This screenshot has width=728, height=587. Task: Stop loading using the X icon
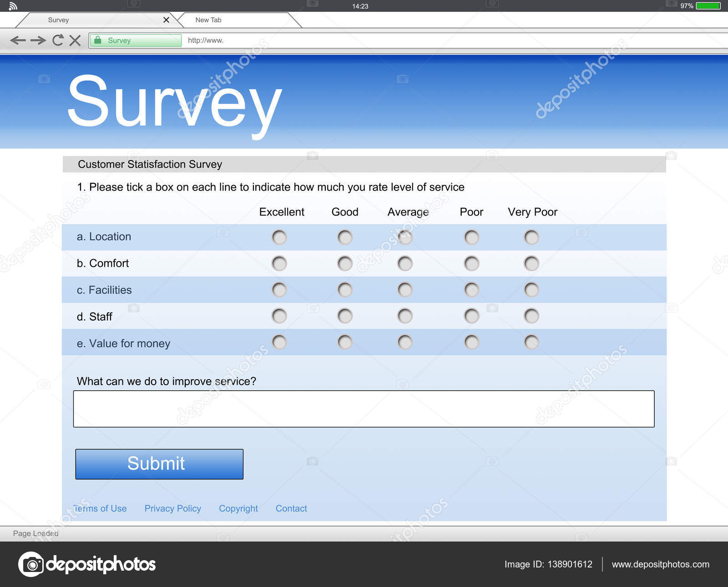pos(76,40)
